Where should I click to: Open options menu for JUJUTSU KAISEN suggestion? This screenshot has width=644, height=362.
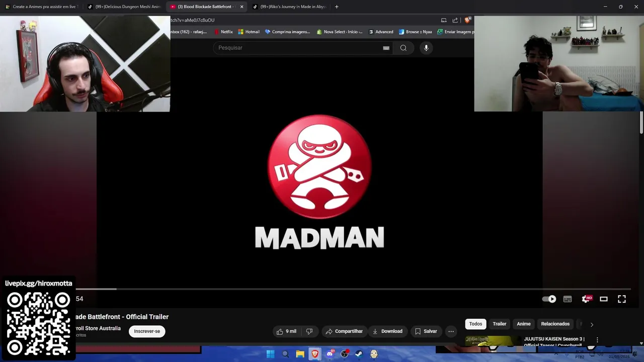[597, 340]
